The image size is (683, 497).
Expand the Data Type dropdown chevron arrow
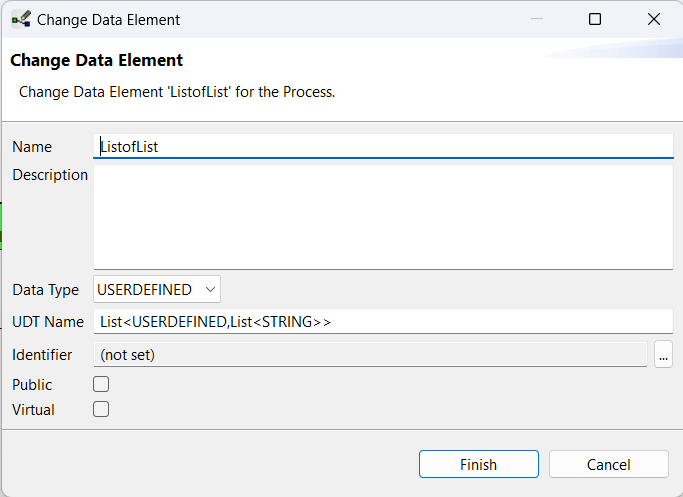click(x=210, y=290)
